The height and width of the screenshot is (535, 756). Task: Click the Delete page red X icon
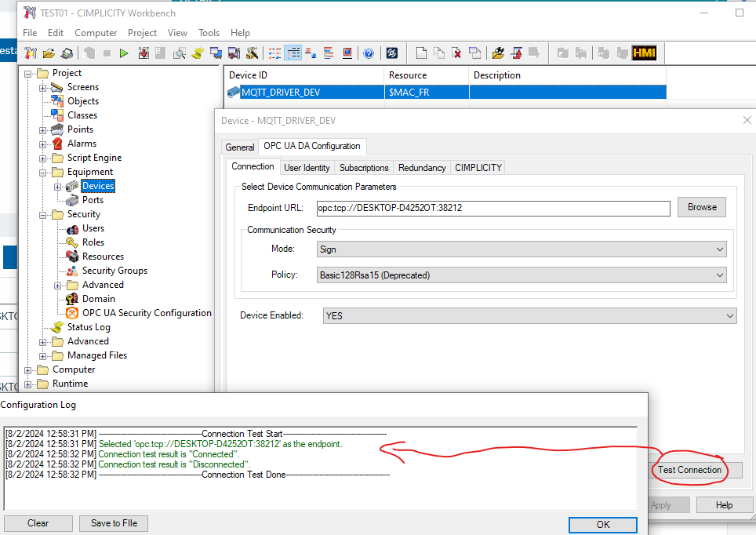456,53
